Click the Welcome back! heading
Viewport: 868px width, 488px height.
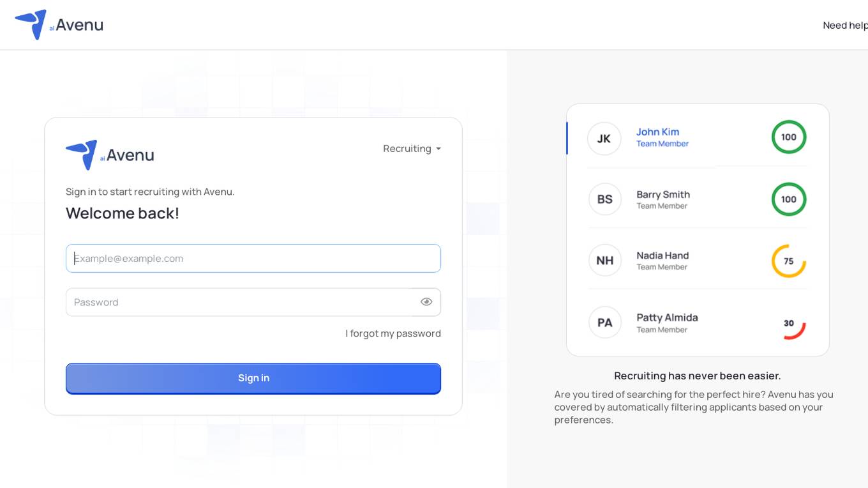[x=123, y=213]
